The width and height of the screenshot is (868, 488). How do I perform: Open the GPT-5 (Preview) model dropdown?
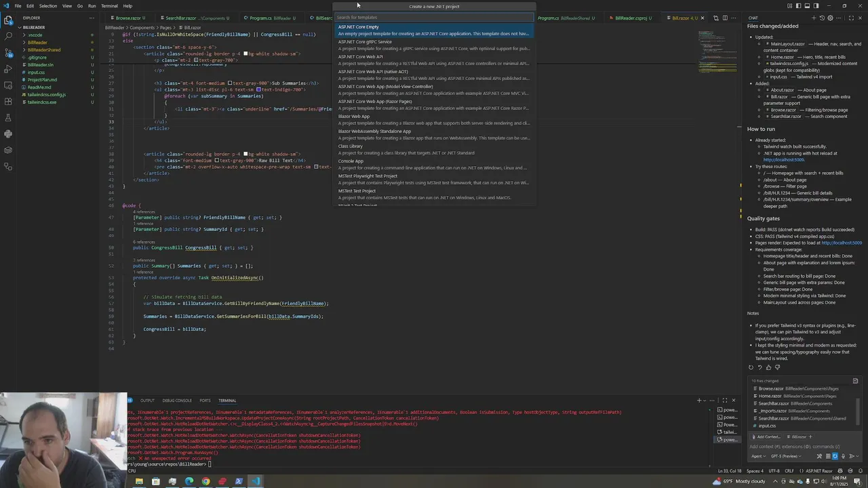tap(785, 456)
